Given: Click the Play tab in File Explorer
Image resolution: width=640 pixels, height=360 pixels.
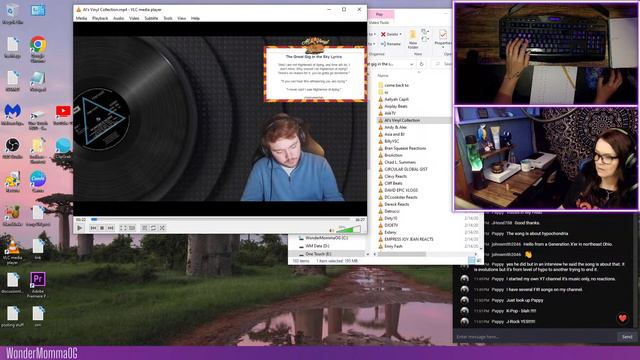Looking at the screenshot, I should pyautogui.click(x=380, y=15).
